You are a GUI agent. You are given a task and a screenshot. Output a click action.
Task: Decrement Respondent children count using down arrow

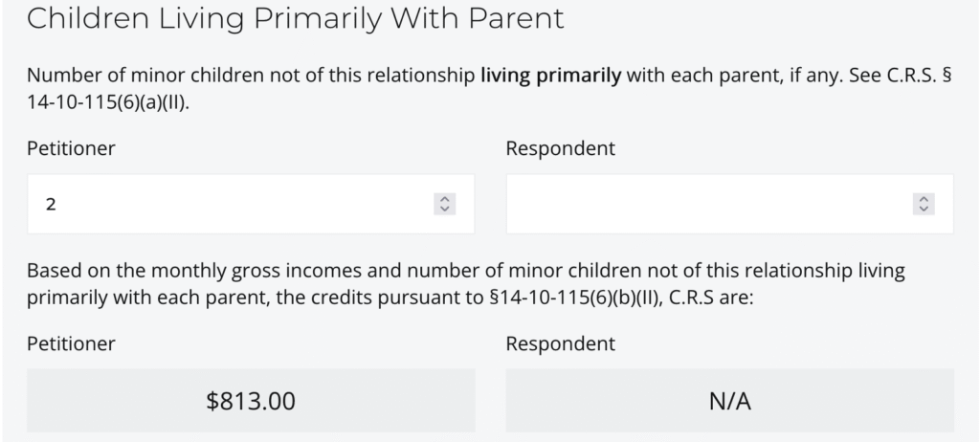point(924,209)
